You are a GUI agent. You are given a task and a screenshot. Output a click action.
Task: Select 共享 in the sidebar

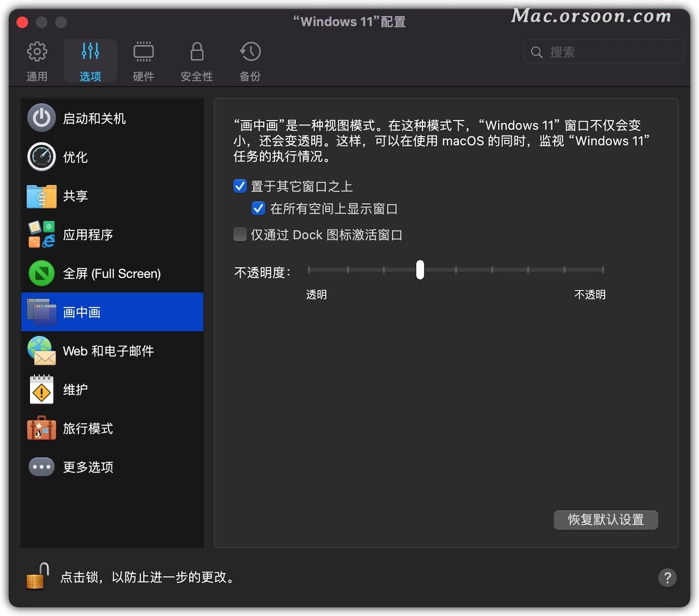click(x=112, y=196)
